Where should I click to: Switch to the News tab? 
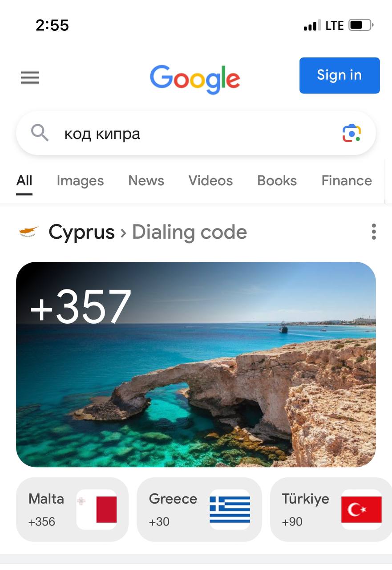pyautogui.click(x=146, y=181)
